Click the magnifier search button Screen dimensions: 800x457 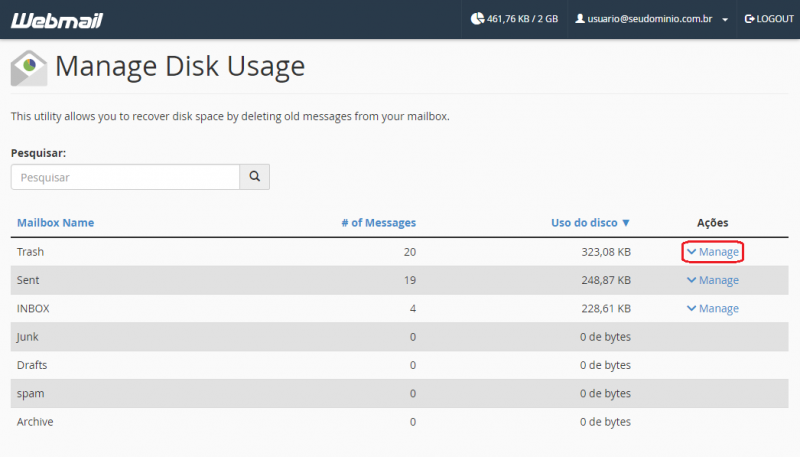[x=255, y=177]
